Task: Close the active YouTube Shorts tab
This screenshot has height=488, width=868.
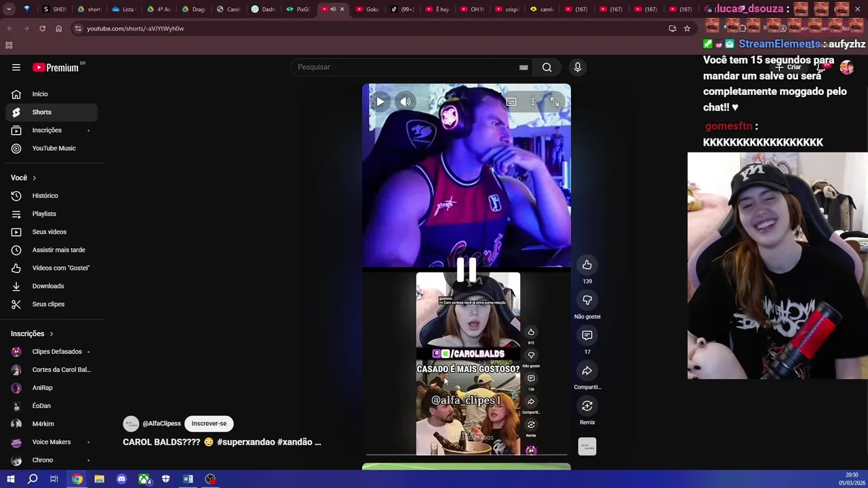Action: coord(342,9)
